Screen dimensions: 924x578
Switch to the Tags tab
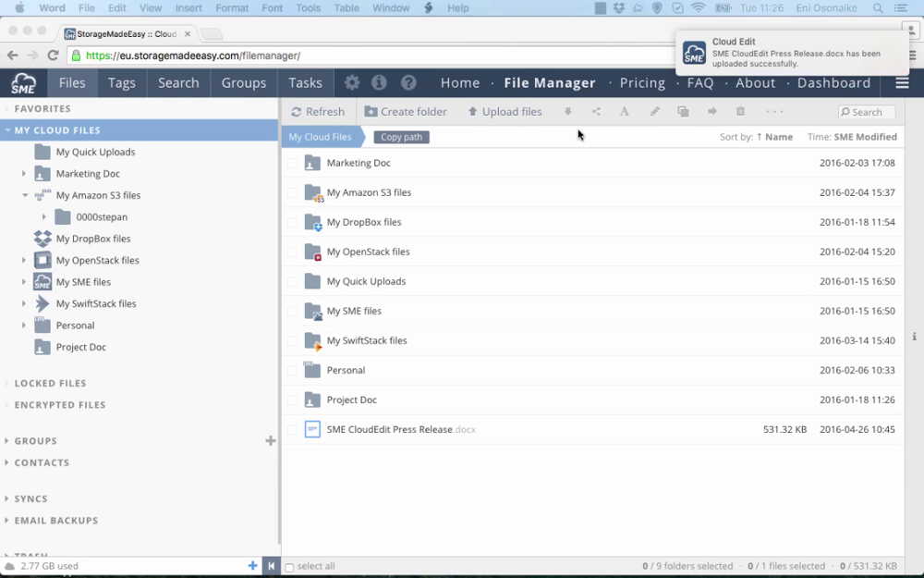click(x=121, y=82)
